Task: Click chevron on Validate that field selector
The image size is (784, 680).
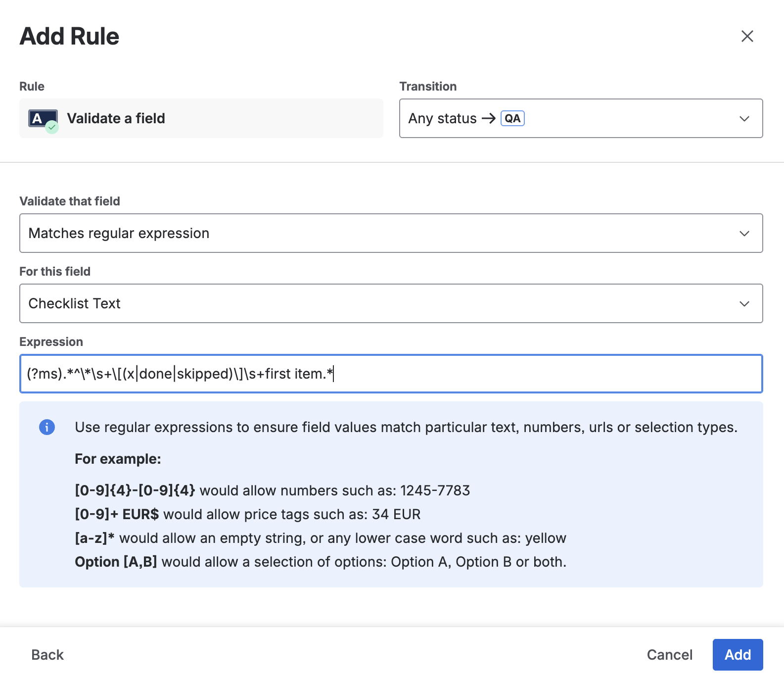Action: 744,234
